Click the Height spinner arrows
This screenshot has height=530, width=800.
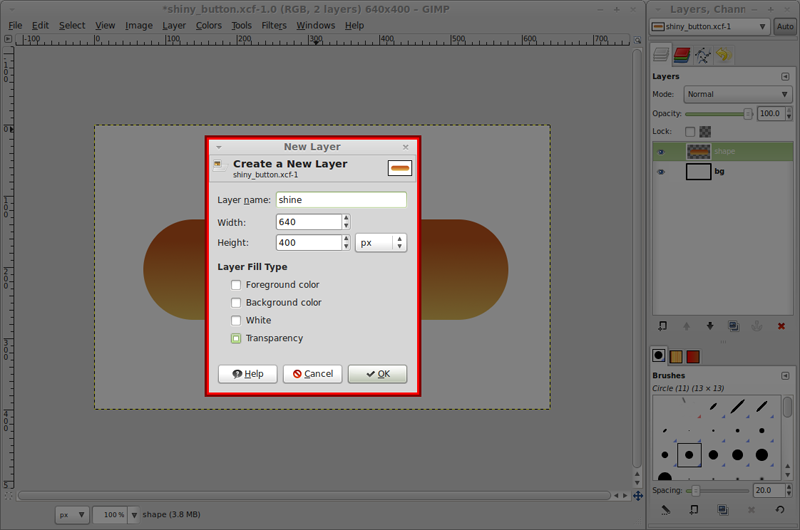pyautogui.click(x=346, y=242)
